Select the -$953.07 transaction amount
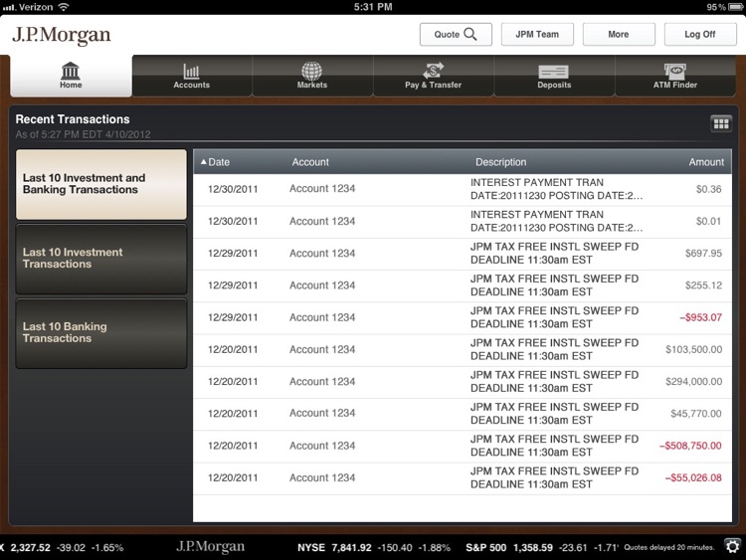This screenshot has width=746, height=560. coord(700,317)
